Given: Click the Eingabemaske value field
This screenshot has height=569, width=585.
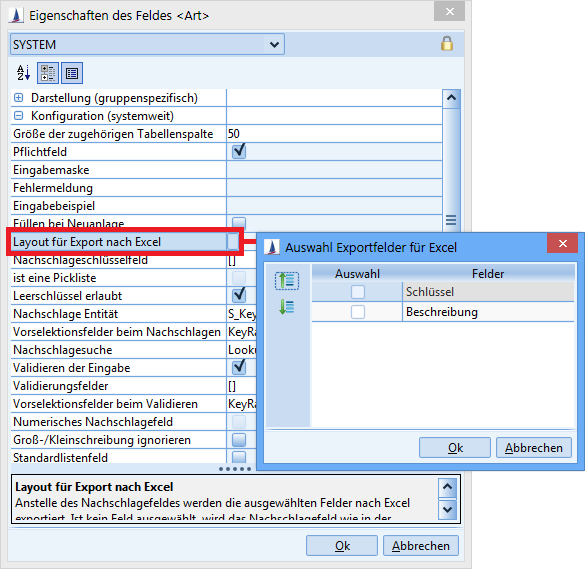Looking at the screenshot, I should 334,170.
